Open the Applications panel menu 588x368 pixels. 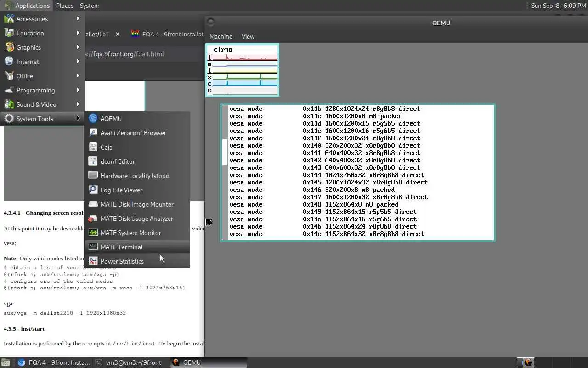tap(27, 6)
